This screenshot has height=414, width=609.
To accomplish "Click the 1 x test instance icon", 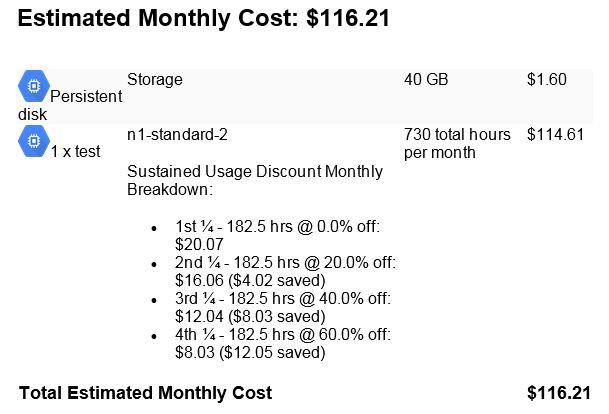I will tap(34, 141).
